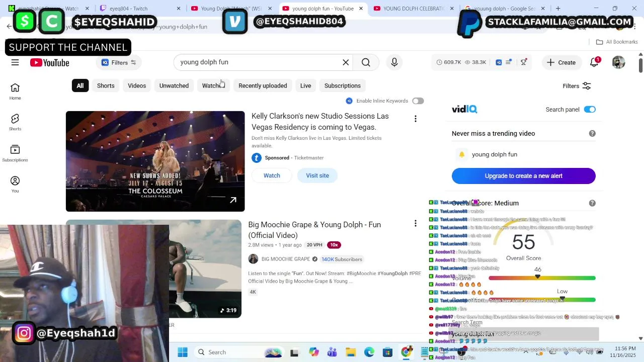The height and width of the screenshot is (362, 644).
Task: Open options menu for Big Moochie Grape video
Action: tap(416, 223)
